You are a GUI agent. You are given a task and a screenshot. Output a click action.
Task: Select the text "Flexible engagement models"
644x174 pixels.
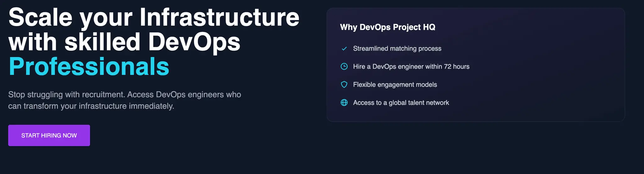tap(395, 85)
